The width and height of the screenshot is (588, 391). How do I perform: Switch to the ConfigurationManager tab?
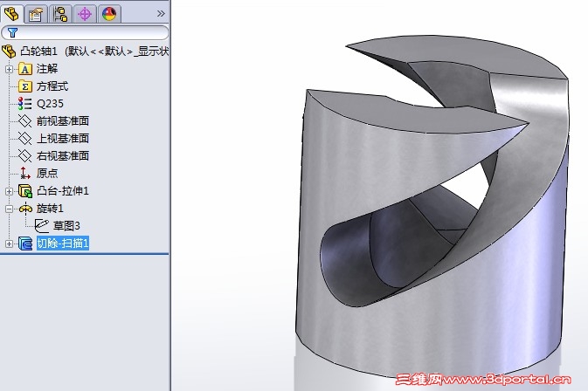tap(60, 14)
